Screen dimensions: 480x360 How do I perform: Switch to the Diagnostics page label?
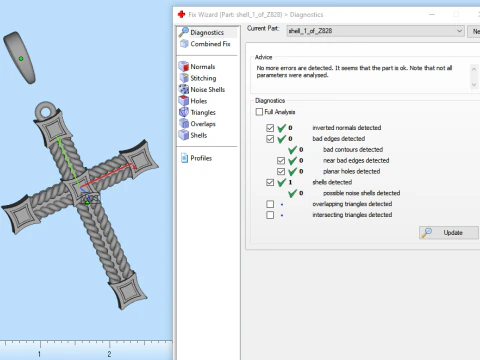[207, 32]
